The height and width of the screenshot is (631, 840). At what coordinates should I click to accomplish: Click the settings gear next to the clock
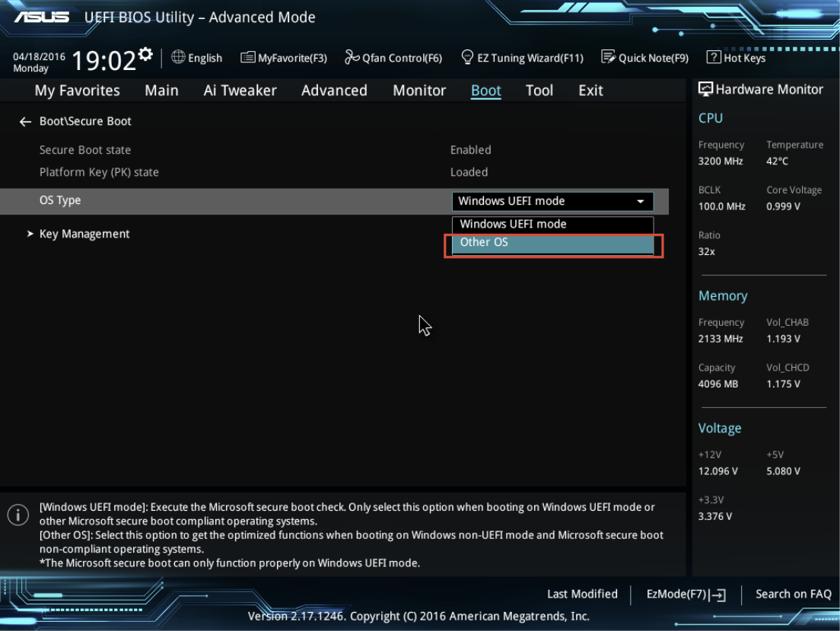point(145,54)
